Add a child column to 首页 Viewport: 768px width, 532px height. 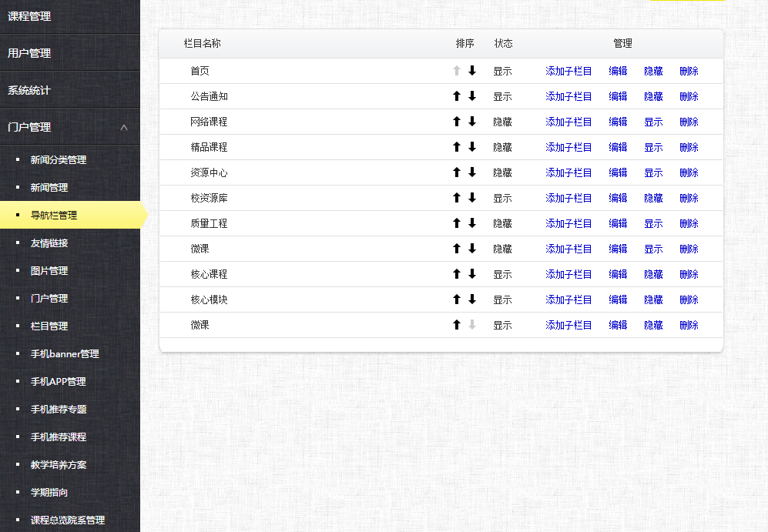566,71
